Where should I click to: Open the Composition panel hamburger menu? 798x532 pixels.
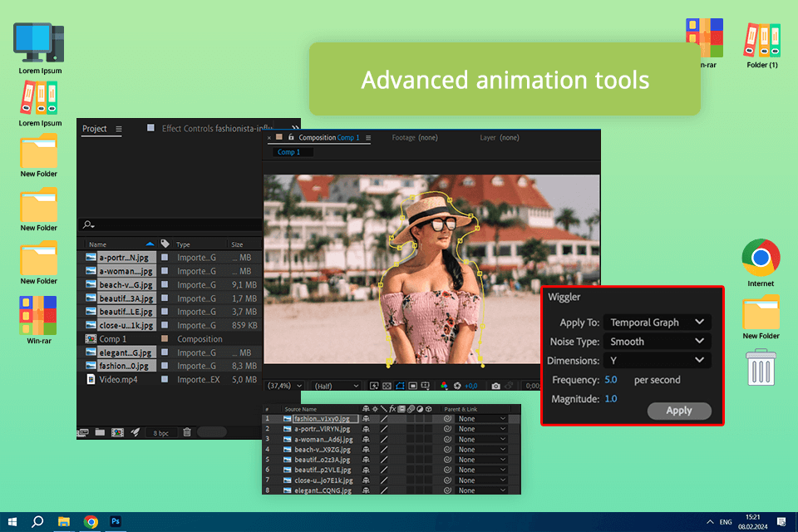point(368,137)
